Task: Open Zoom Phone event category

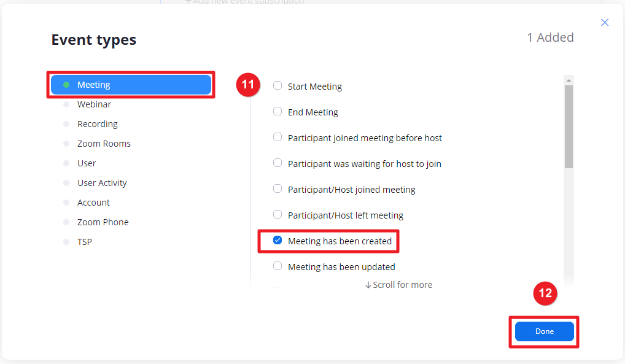Action: click(103, 222)
